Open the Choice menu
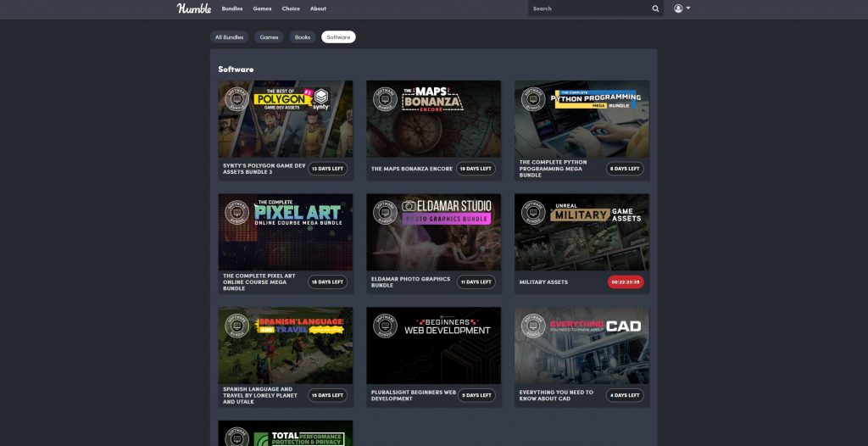868x446 pixels. tap(291, 8)
